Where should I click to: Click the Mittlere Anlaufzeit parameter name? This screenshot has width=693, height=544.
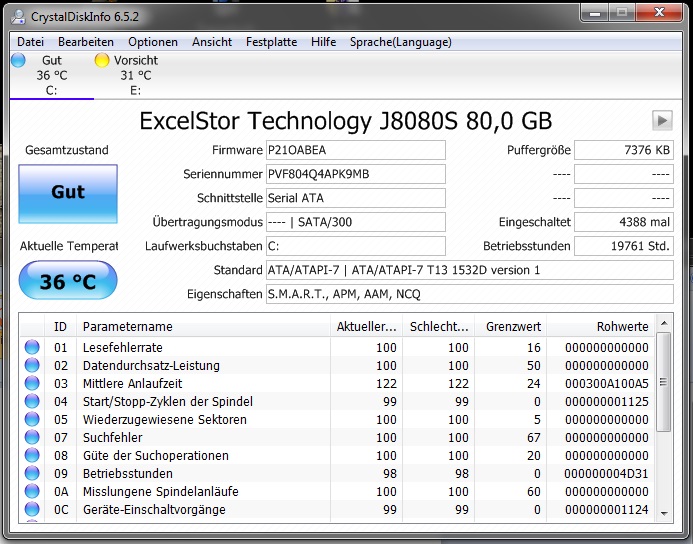133,383
